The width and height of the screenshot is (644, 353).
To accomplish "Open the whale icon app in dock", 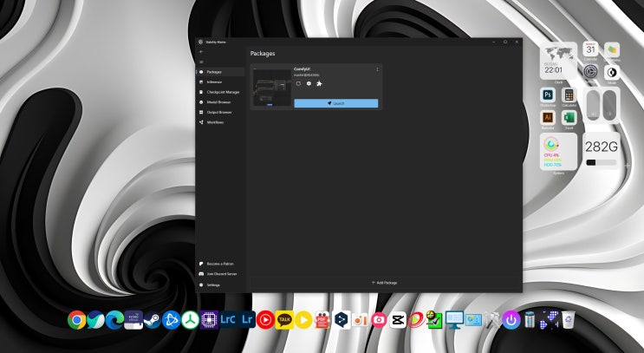I will (x=95, y=320).
